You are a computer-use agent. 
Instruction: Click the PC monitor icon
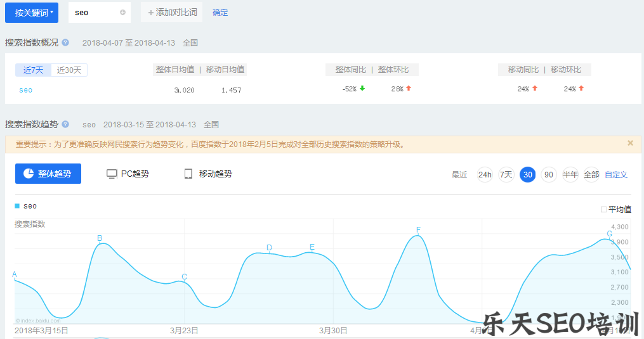pos(112,174)
